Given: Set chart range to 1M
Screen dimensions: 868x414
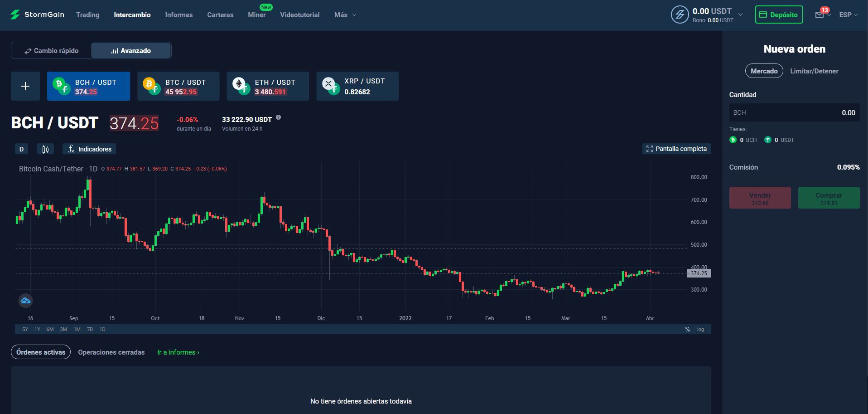Looking at the screenshot, I should click(x=77, y=329).
